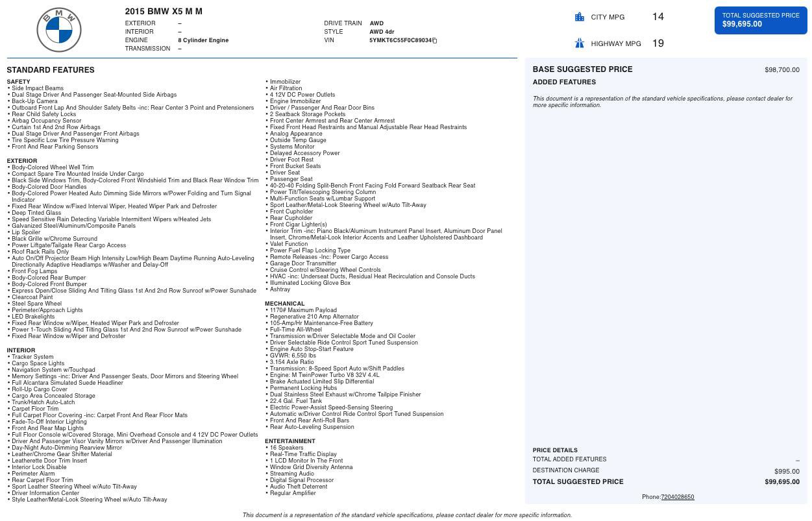Click the Mechanical section heading
Image resolution: width=812 pixels, height=521 pixels.
point(284,304)
